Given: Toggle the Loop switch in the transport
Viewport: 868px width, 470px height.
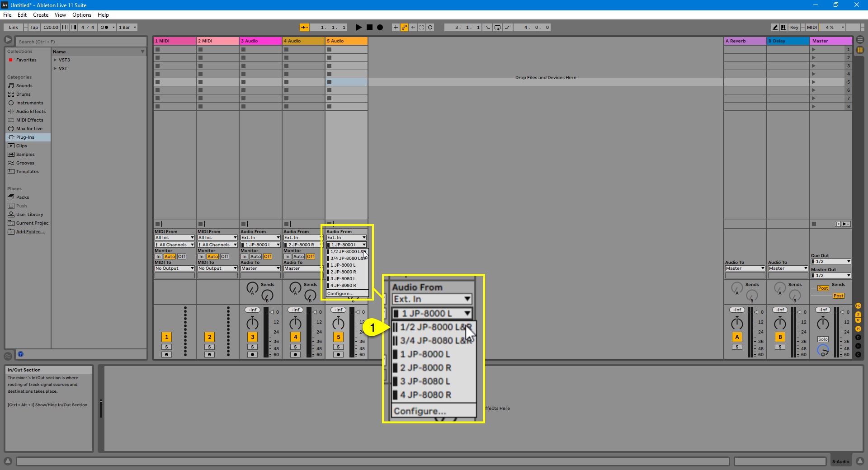Looking at the screenshot, I should (x=498, y=28).
